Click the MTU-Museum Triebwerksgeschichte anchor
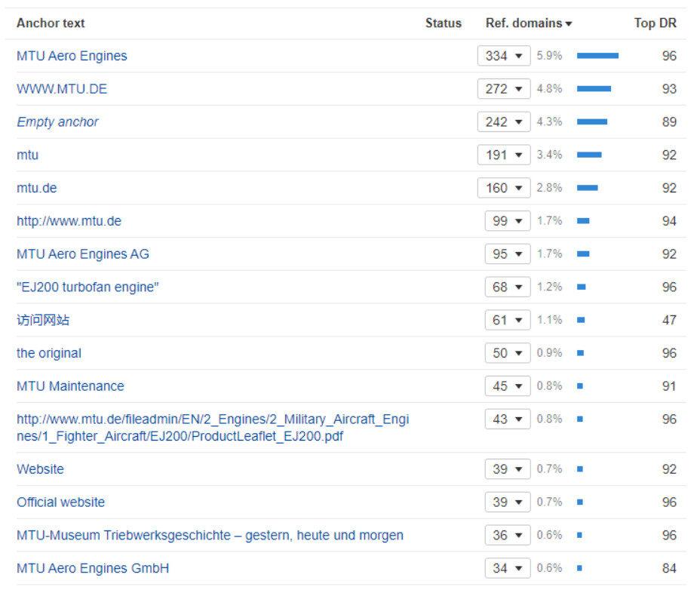Viewport: 700px width, 596px height. pos(210,536)
